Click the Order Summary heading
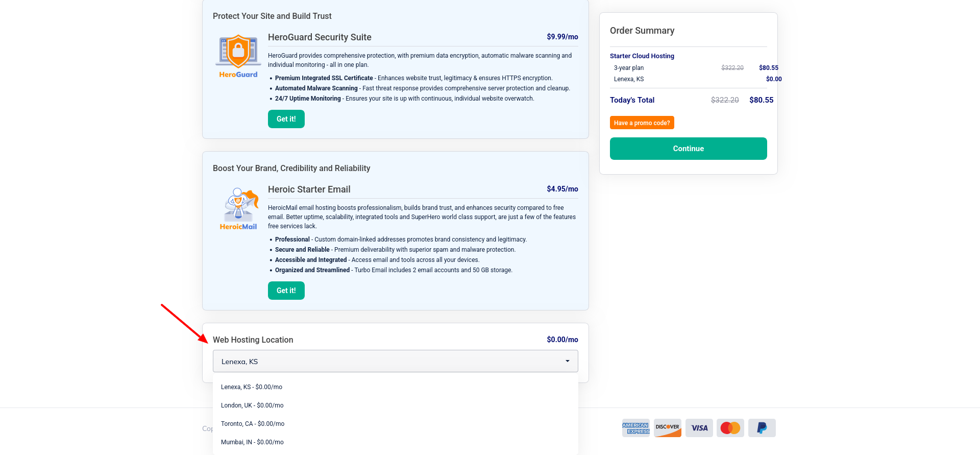Screen dimensions: 980x455 [x=642, y=31]
